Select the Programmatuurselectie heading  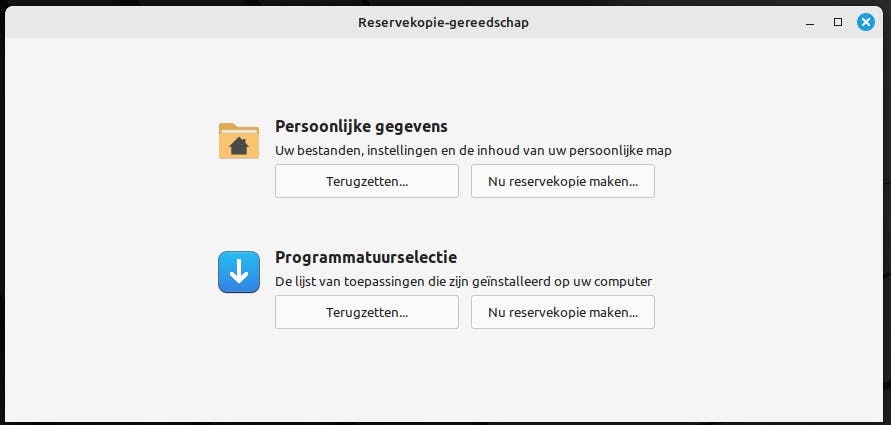(366, 258)
